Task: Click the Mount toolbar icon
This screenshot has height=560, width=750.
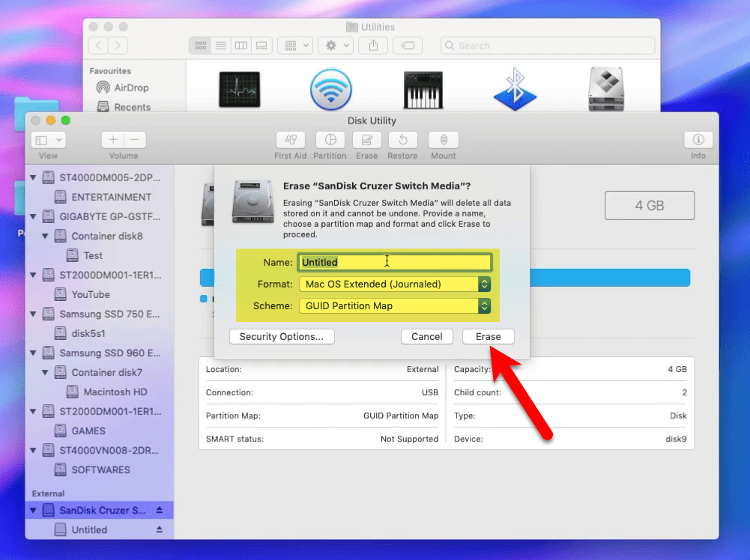Action: [444, 140]
